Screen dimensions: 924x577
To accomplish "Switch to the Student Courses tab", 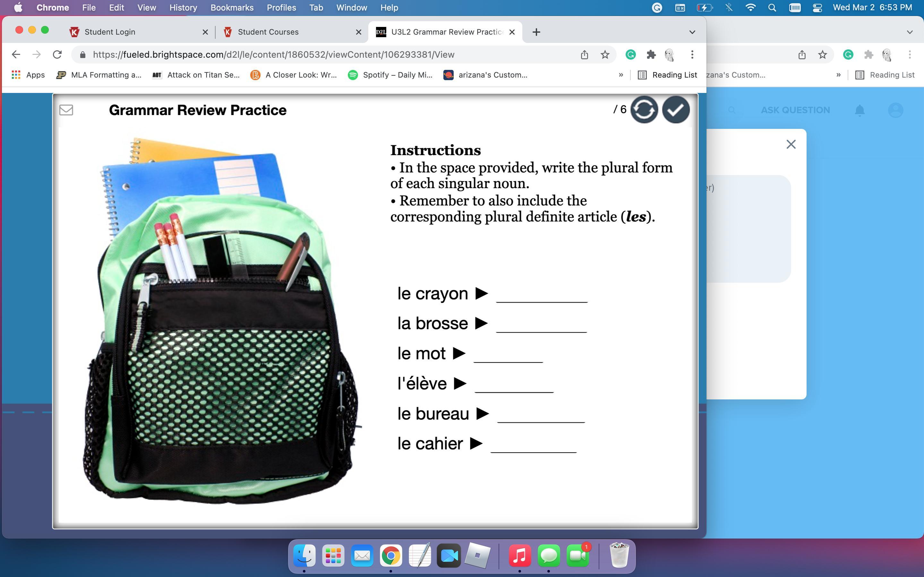I will (x=268, y=32).
